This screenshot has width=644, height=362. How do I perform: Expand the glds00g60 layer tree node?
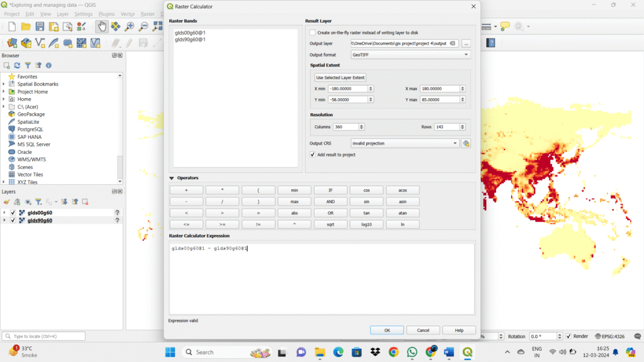[x=4, y=212]
